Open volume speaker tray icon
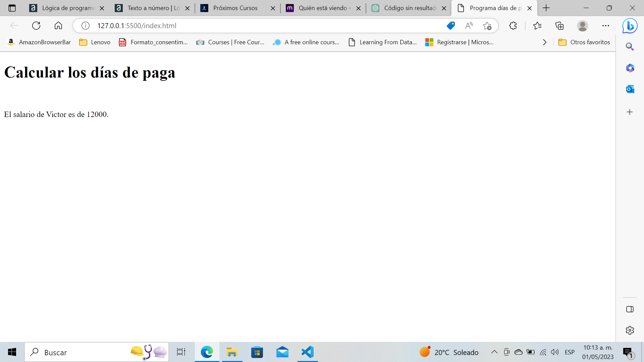 coord(555,352)
